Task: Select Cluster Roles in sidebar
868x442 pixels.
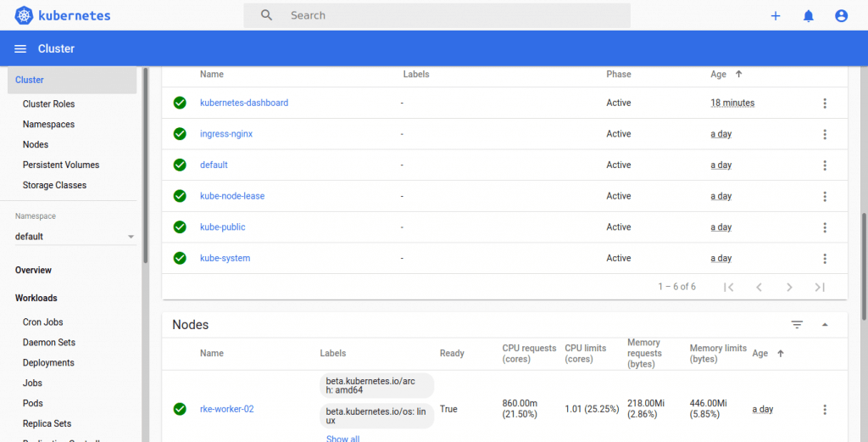Action: click(48, 104)
